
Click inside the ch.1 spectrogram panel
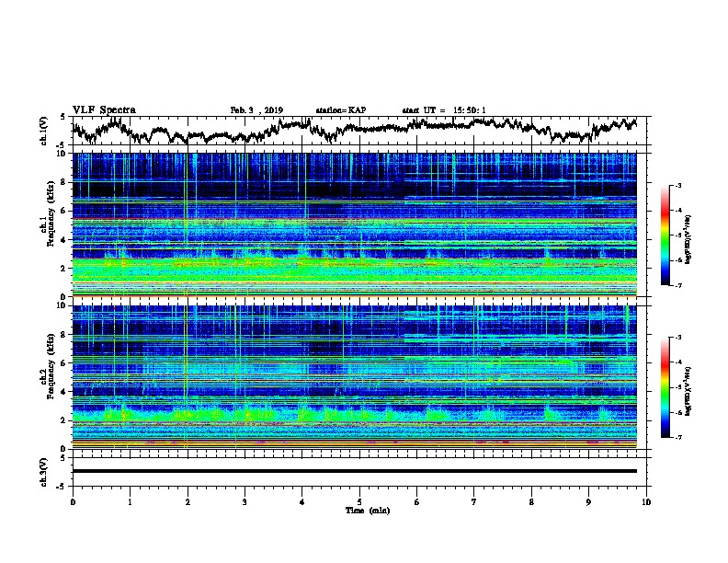tap(354, 224)
